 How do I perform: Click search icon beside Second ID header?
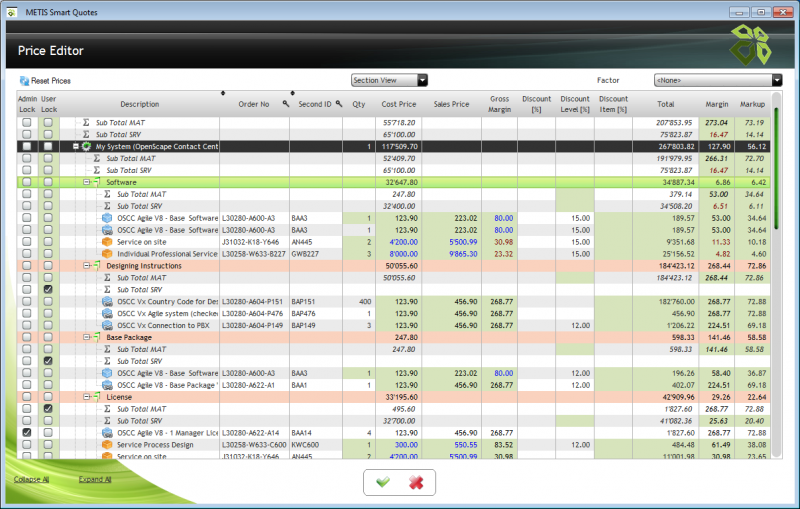tap(339, 104)
